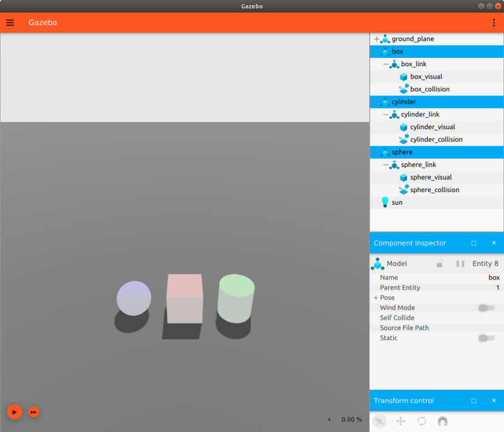Collapse the box model node
This screenshot has width=504, height=432.
[x=376, y=52]
